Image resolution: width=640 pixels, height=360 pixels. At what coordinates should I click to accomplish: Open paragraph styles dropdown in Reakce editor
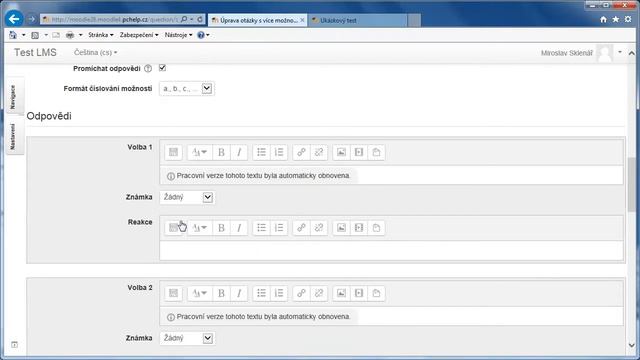(200, 227)
